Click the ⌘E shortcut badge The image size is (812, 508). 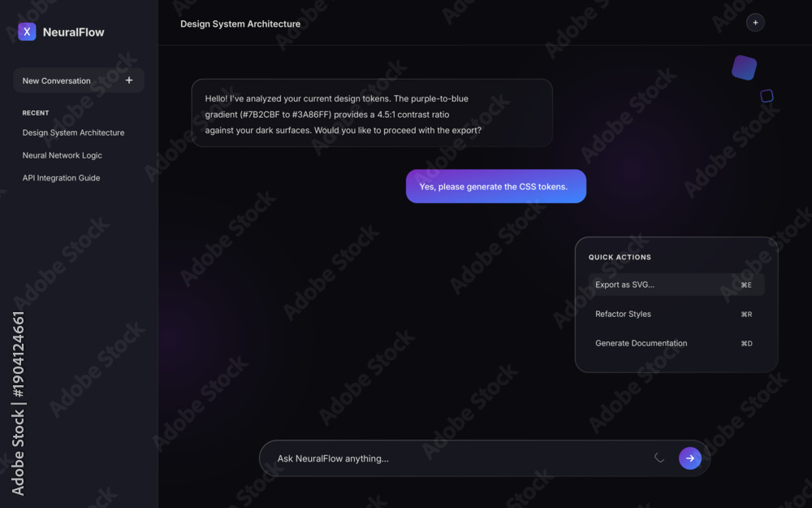(x=746, y=284)
